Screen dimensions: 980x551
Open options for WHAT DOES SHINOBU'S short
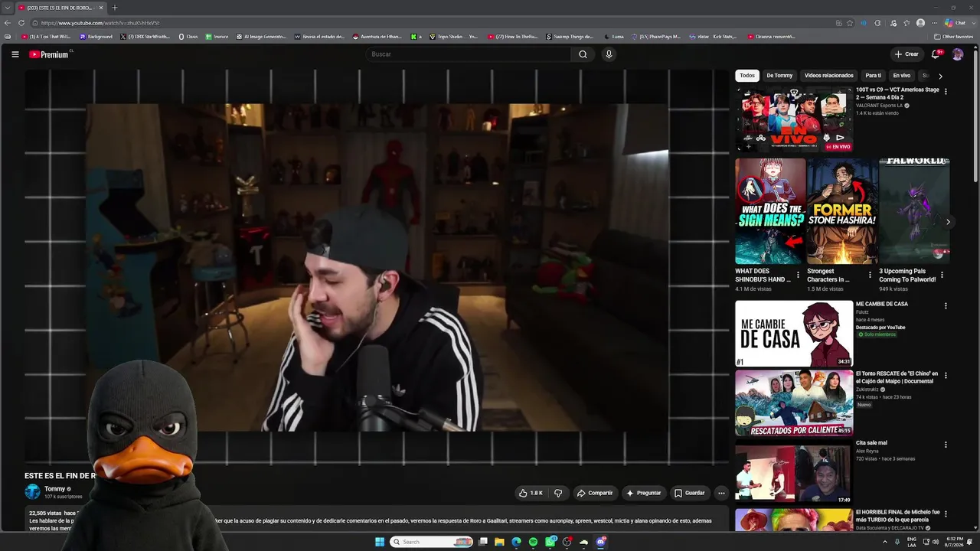click(798, 275)
